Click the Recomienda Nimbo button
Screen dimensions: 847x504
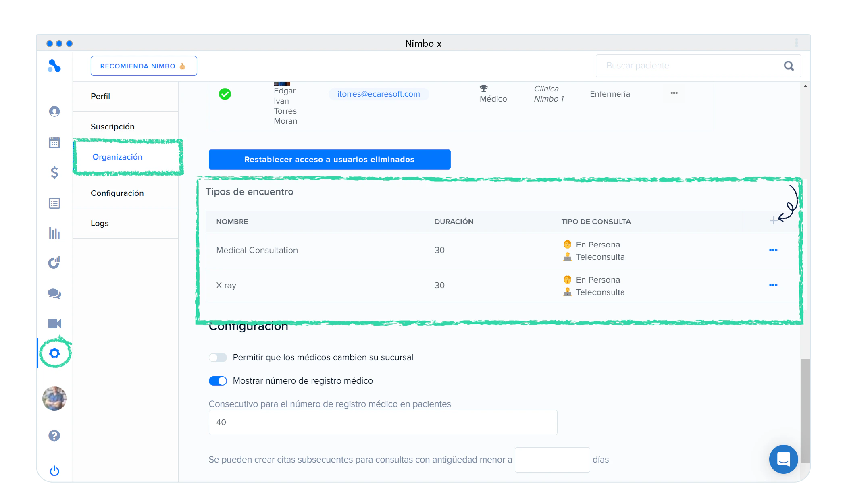(144, 66)
